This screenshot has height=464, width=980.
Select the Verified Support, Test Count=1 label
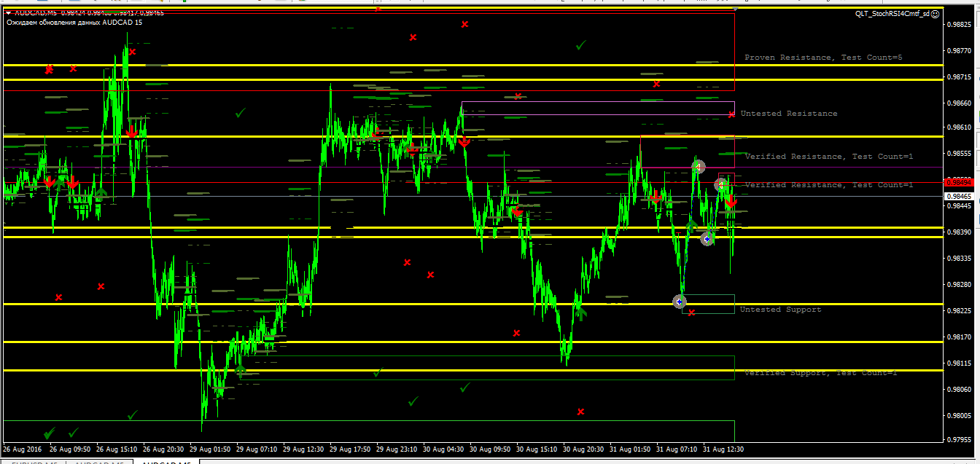click(x=820, y=373)
